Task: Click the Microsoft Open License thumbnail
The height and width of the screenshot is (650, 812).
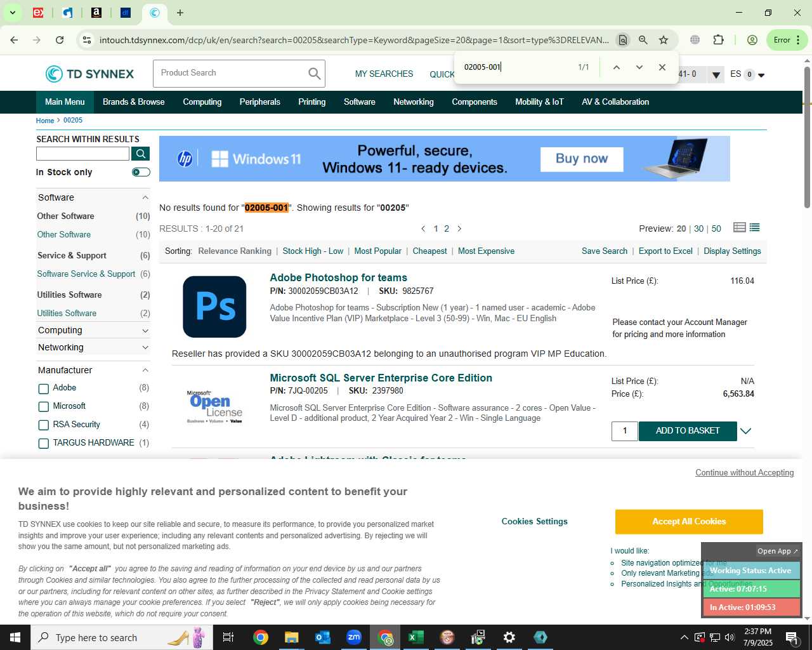Action: click(x=214, y=407)
